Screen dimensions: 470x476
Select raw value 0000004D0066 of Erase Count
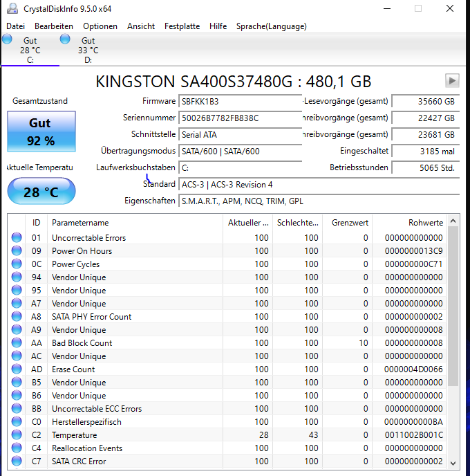413,369
